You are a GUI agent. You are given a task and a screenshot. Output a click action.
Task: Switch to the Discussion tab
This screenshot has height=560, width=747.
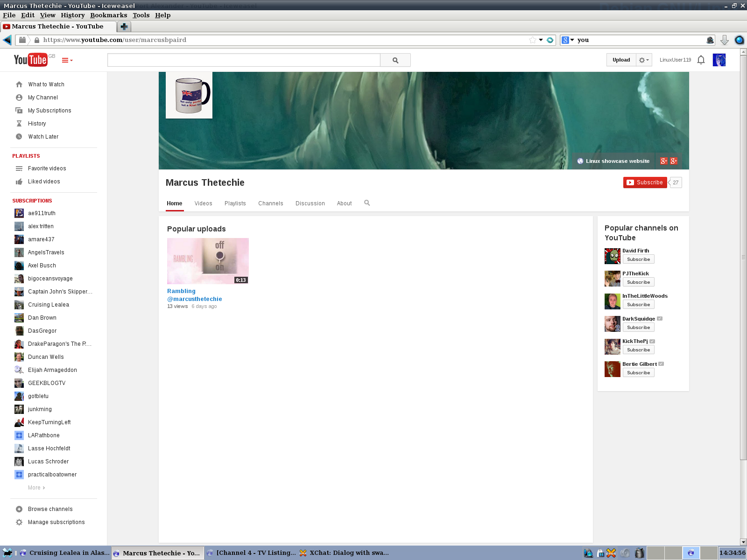(x=310, y=203)
